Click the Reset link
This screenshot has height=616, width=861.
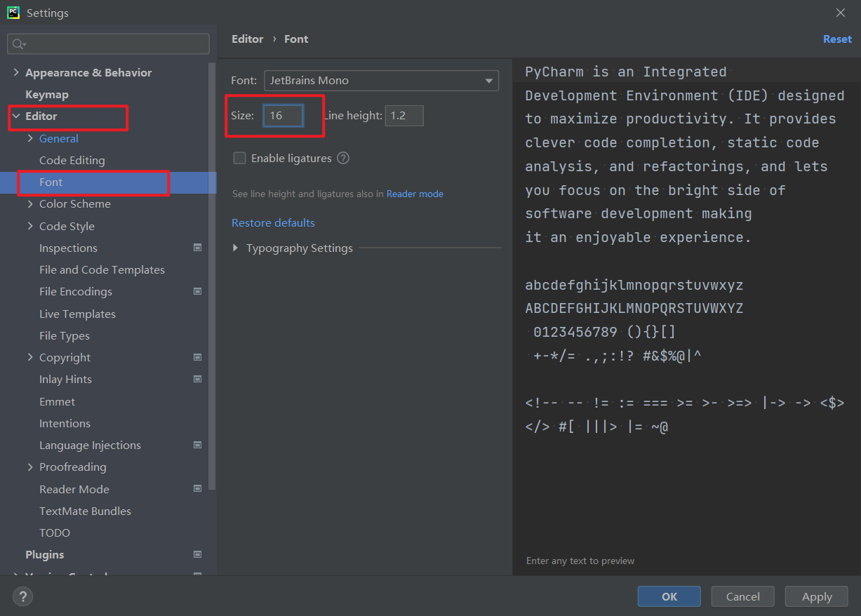(837, 39)
